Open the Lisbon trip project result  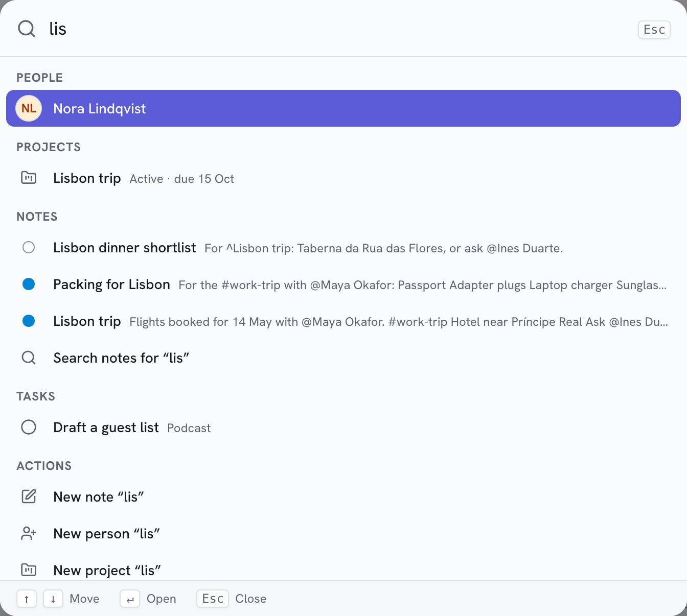(343, 178)
